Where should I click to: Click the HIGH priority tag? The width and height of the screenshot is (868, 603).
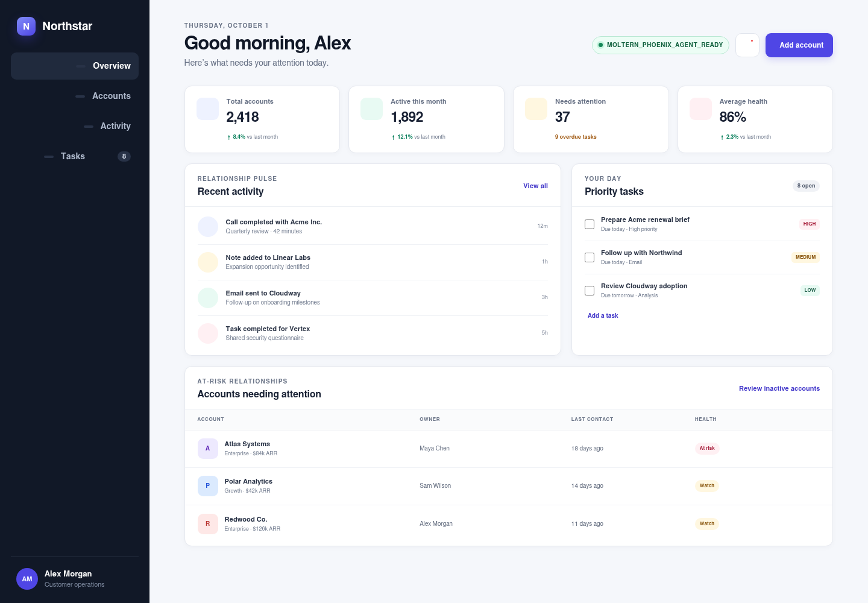point(810,224)
